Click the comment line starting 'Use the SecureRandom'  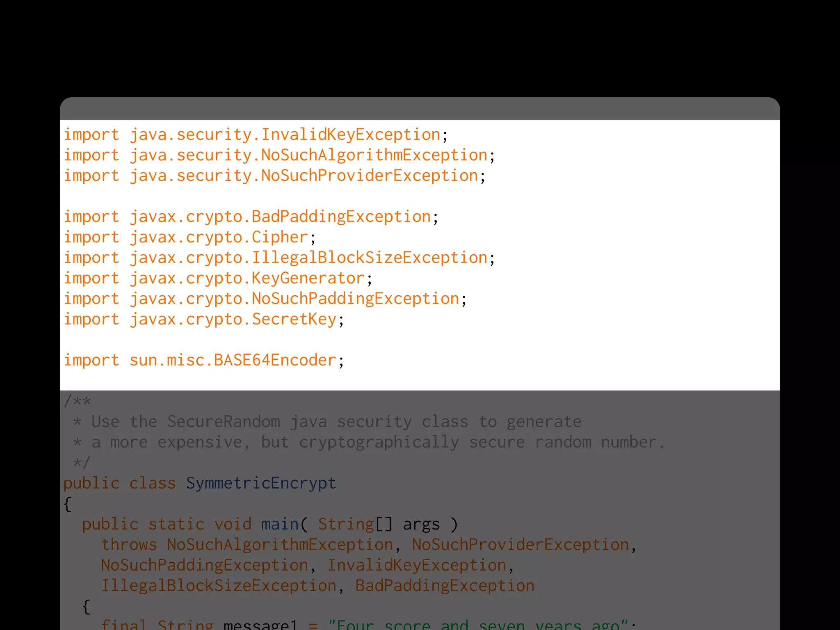327,422
